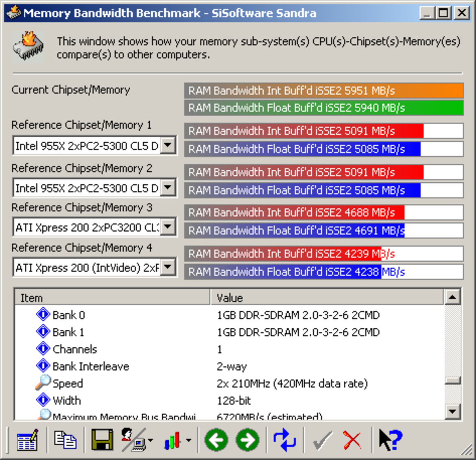476x460 pixels.
Task: Click the info icon beside Bank Interleave
Action: coord(43,366)
